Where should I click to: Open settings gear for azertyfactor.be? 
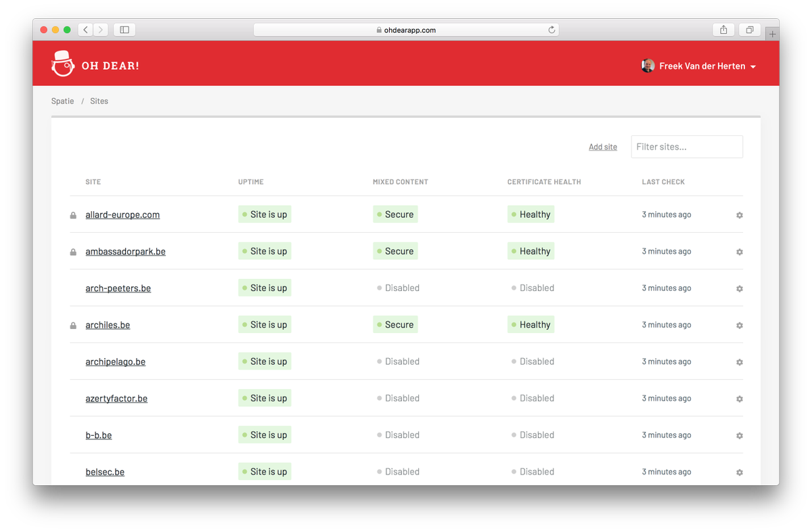(739, 399)
